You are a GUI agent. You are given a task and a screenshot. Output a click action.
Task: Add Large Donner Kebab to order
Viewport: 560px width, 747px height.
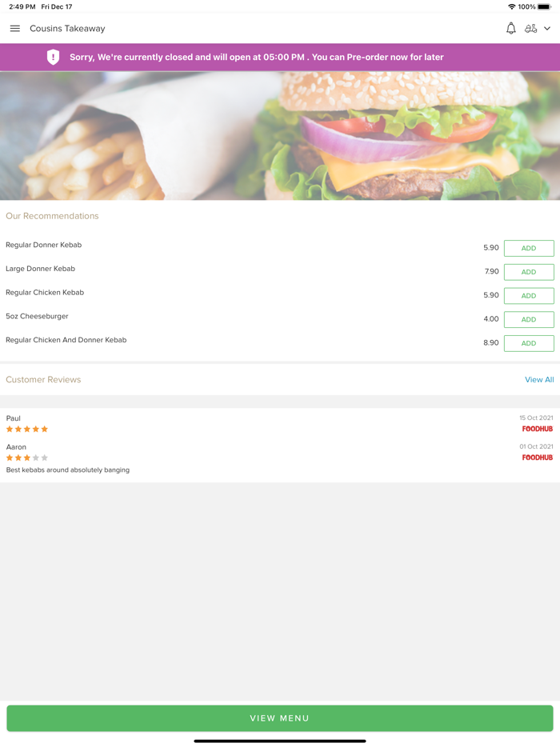pos(529,272)
